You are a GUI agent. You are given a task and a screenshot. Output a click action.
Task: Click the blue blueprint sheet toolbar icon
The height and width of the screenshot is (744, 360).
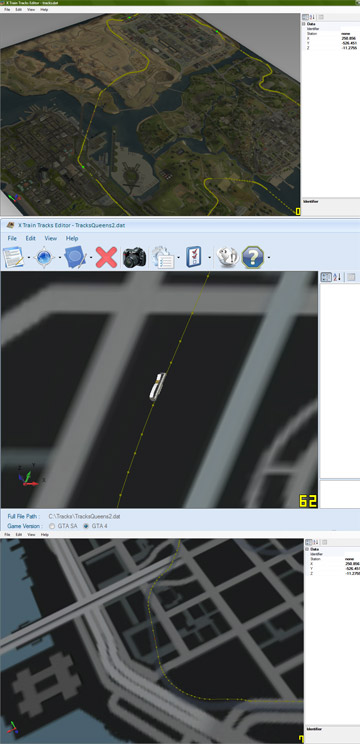pyautogui.click(x=74, y=258)
